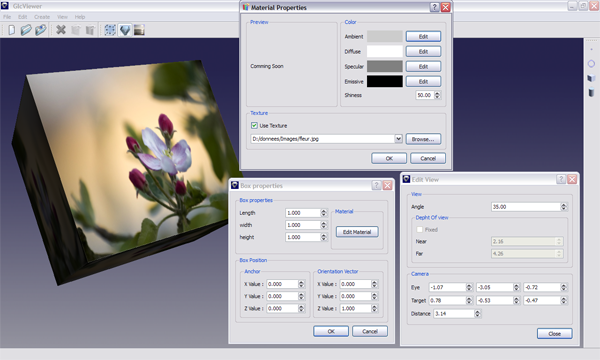
Task: Click Cancel in Material Properties dialog
Action: 428,158
